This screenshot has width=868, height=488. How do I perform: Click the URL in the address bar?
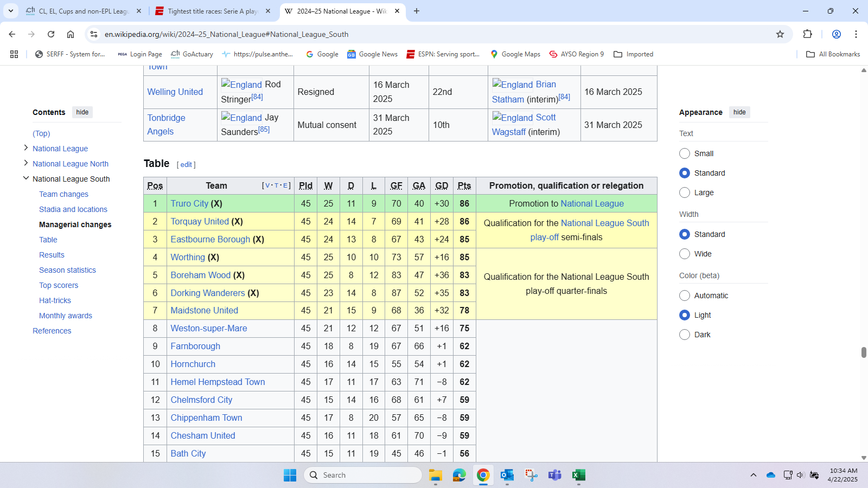coord(226,34)
